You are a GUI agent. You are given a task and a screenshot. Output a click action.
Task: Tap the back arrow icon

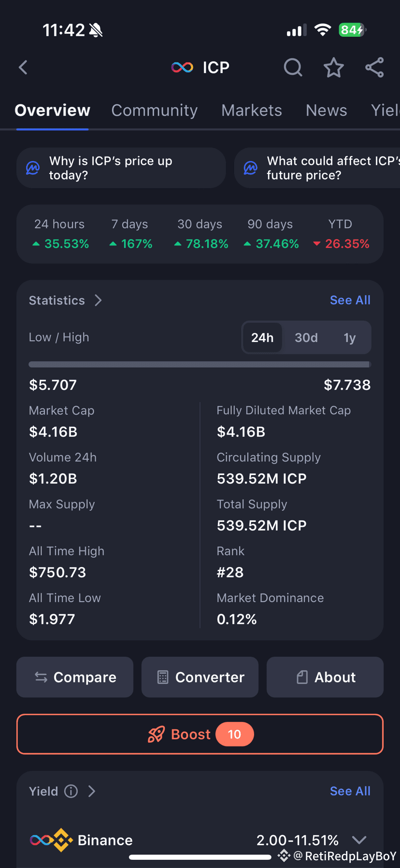tap(23, 67)
